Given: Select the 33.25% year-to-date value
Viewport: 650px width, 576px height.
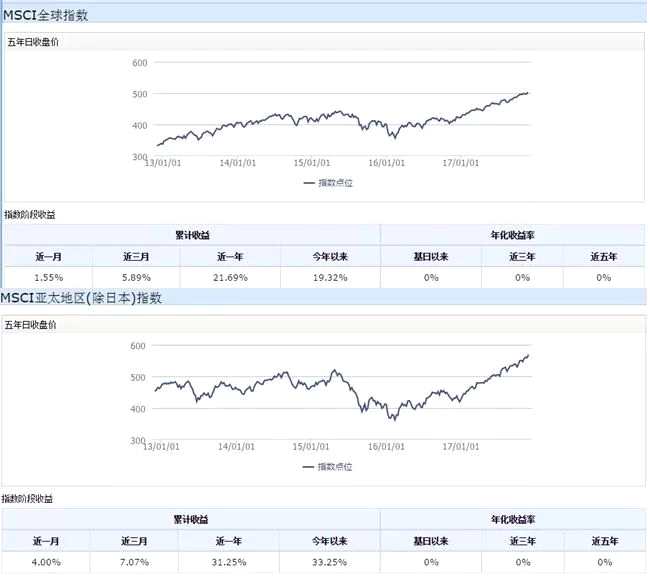Looking at the screenshot, I should tap(330, 563).
